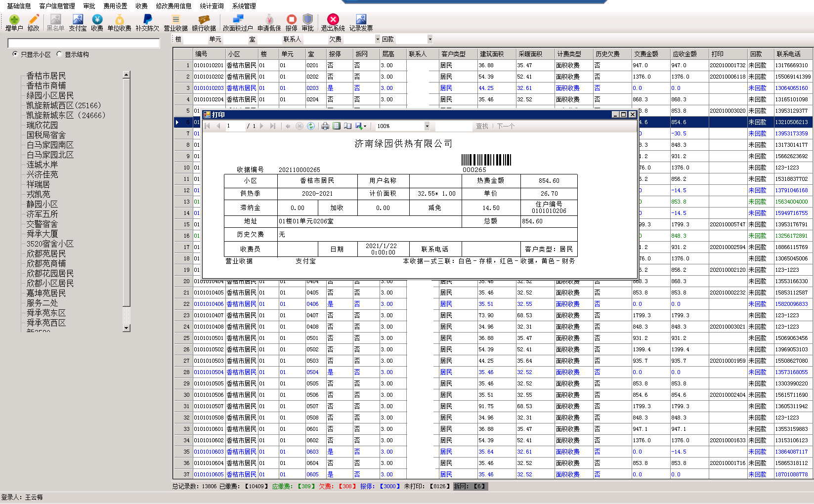Open 单位收费 (unit charge) tool

coord(119,22)
